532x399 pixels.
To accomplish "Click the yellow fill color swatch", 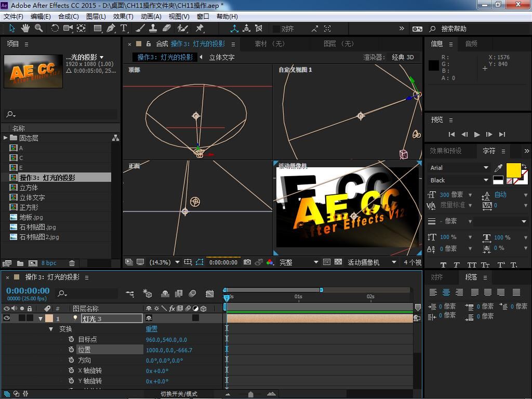I will pyautogui.click(x=513, y=170).
